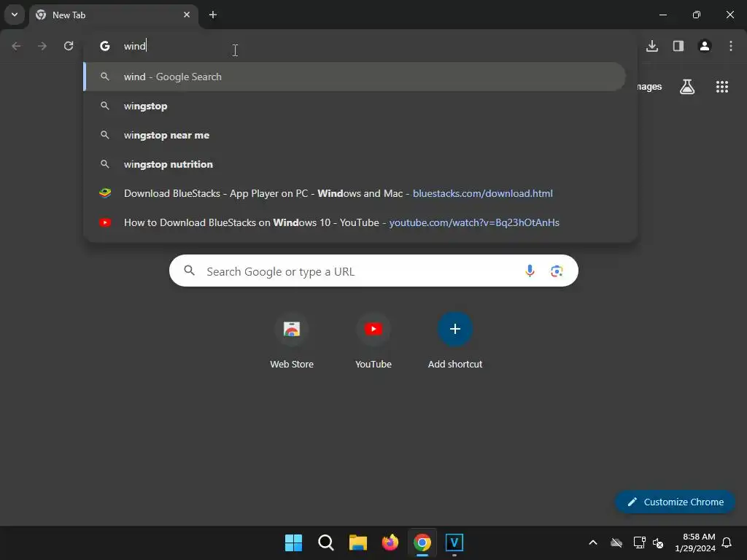Choose the 'wingstop' suggestion
This screenshot has width=747, height=560.
pyautogui.click(x=355, y=106)
